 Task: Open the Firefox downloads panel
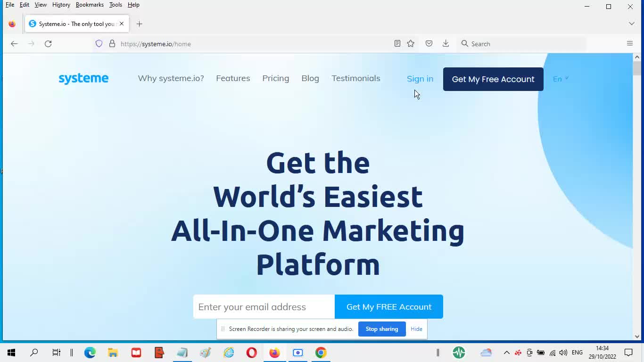pos(446,44)
